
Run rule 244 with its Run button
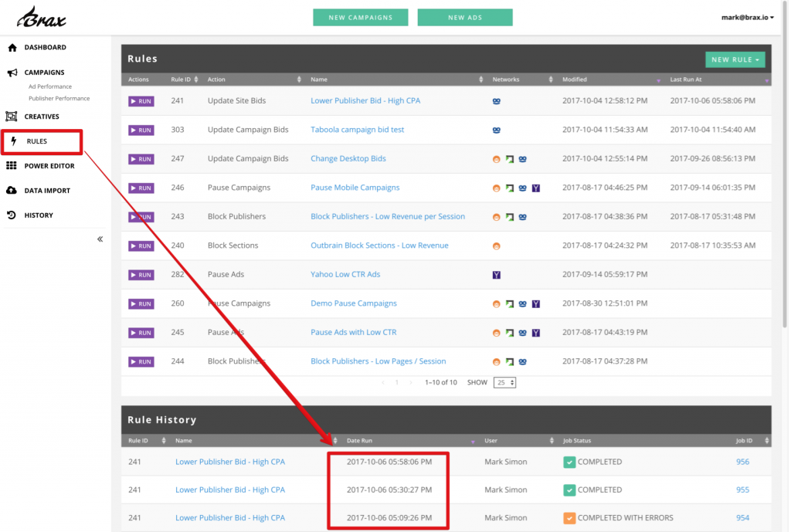coord(141,362)
